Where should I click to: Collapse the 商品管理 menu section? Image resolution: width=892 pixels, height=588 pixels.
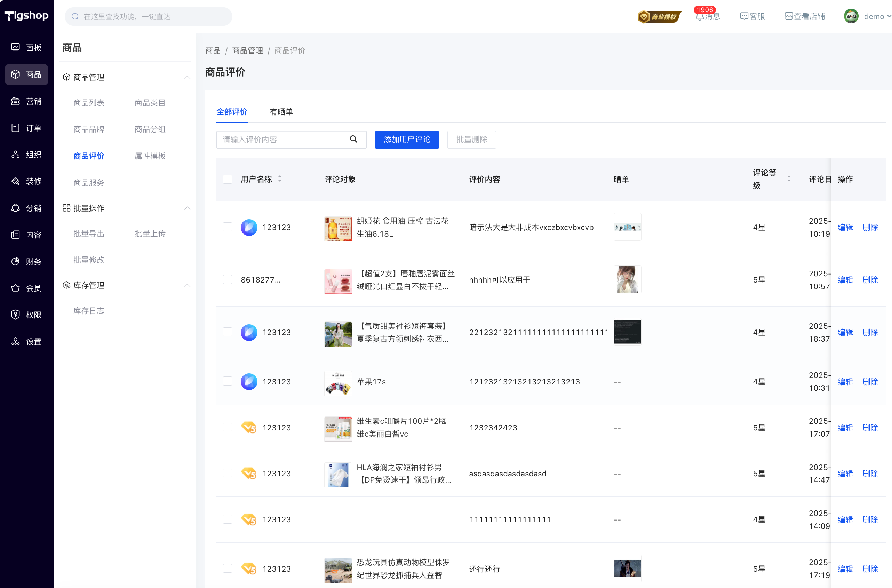pos(187,77)
